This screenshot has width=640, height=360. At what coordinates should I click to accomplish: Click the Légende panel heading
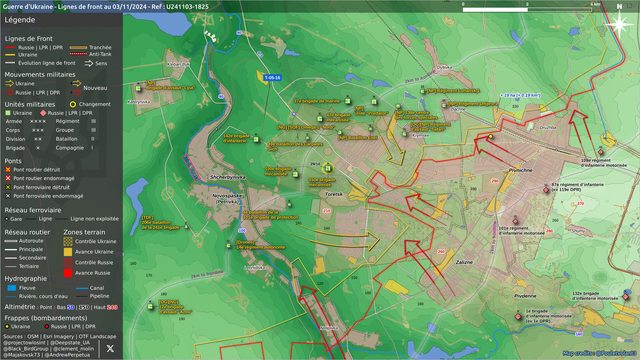(x=20, y=20)
